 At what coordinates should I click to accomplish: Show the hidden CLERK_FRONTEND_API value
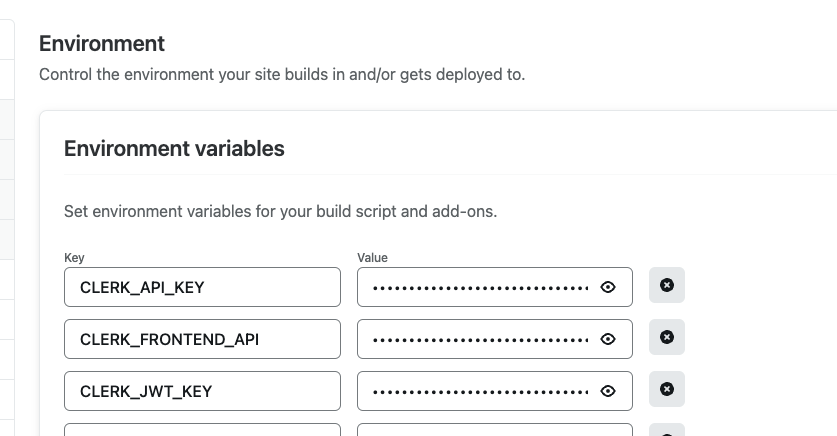click(x=607, y=339)
